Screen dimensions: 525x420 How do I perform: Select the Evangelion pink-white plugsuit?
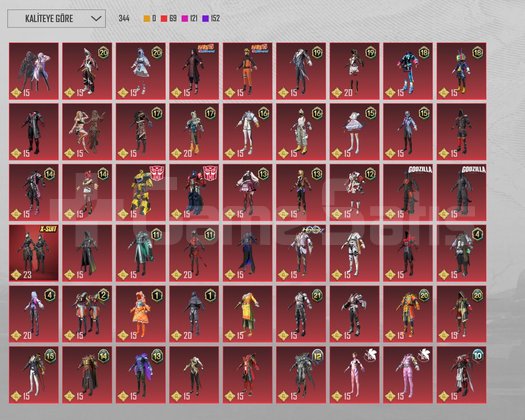pyautogui.click(x=355, y=375)
